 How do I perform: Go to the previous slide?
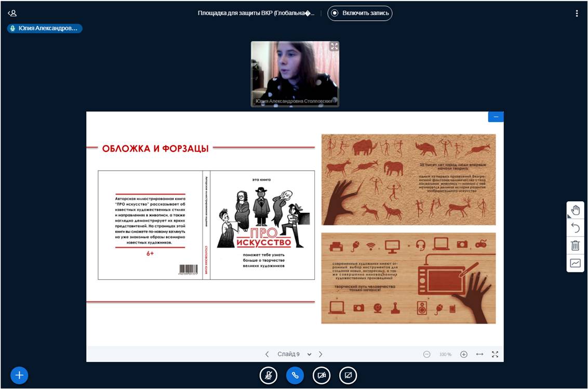tap(267, 354)
